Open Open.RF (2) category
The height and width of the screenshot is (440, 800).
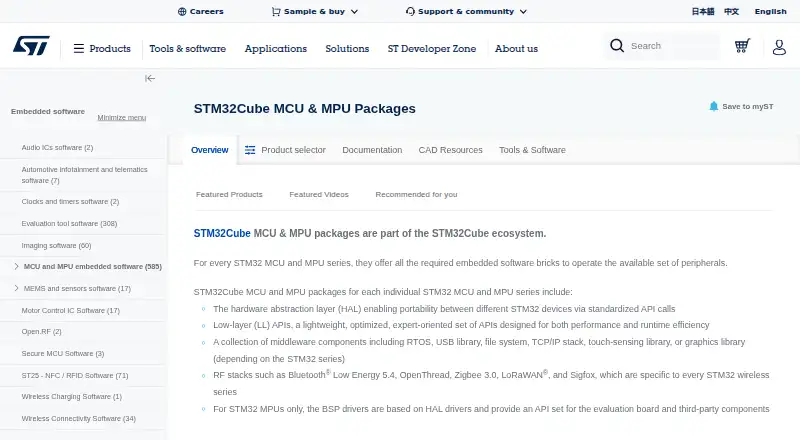(x=41, y=331)
